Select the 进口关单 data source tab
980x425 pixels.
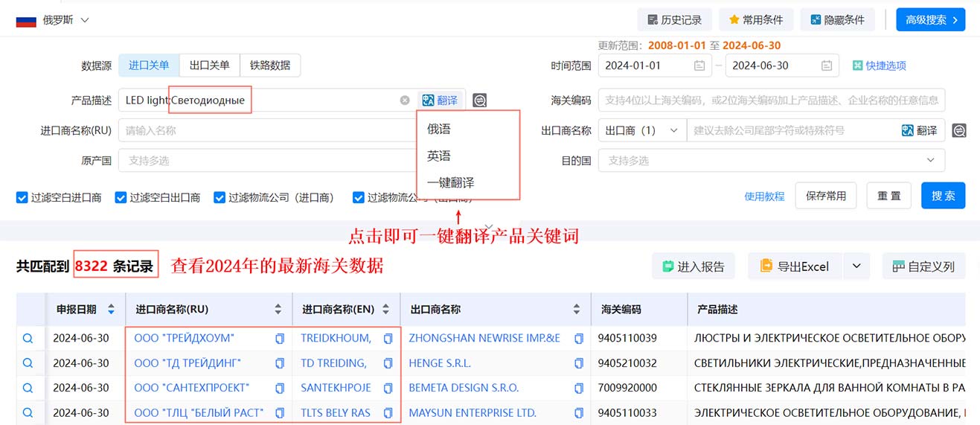(149, 65)
